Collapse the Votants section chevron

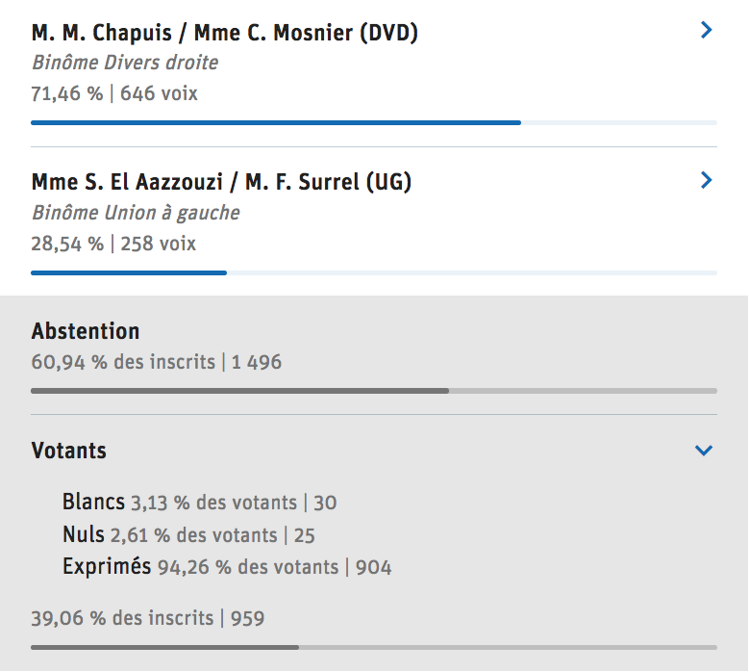click(704, 451)
